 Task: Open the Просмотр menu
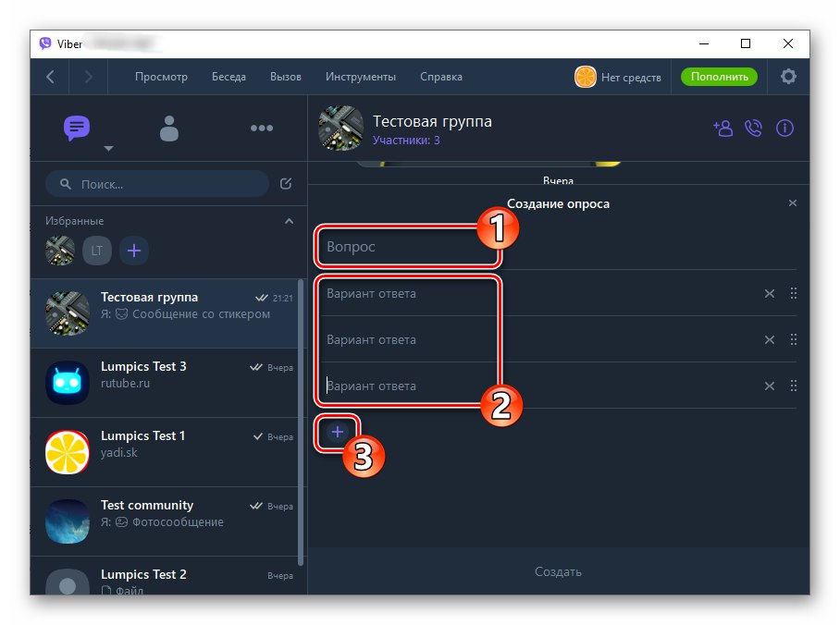(161, 77)
